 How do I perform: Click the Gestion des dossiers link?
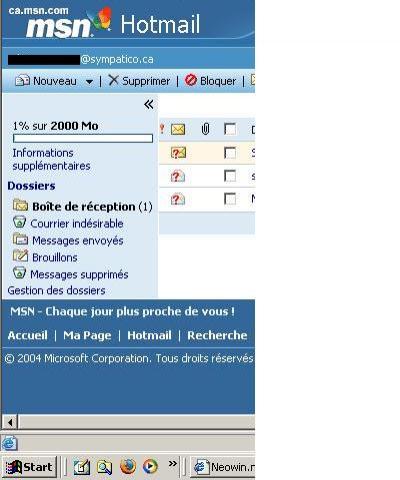pos(56,291)
